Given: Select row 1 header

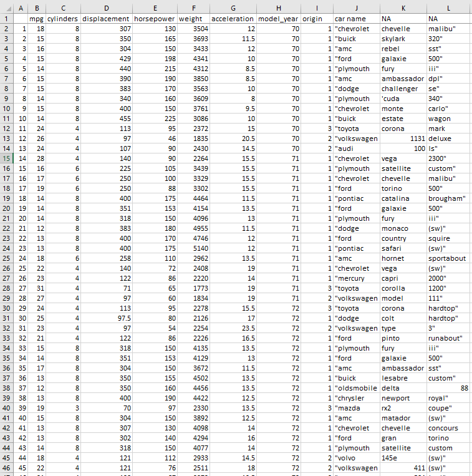Looking at the screenshot, I should [x=6, y=19].
